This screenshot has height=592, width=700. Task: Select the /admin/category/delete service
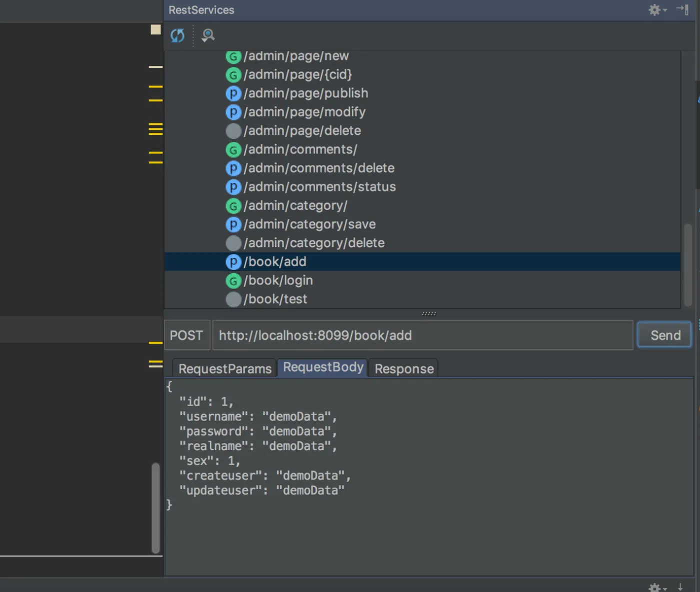pyautogui.click(x=314, y=243)
